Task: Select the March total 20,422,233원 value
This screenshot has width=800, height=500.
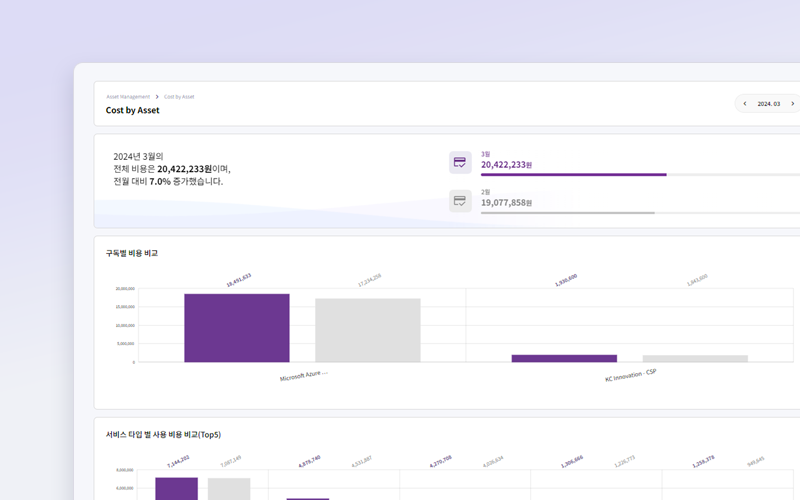Action: point(506,164)
